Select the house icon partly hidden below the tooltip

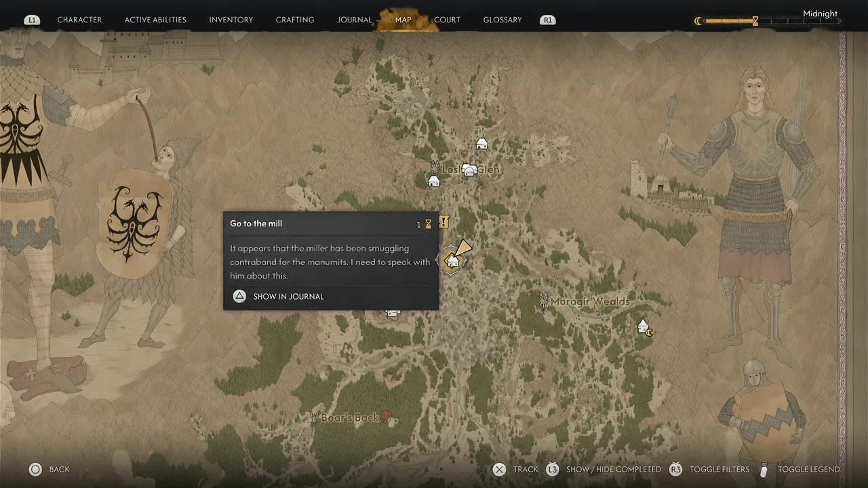393,312
